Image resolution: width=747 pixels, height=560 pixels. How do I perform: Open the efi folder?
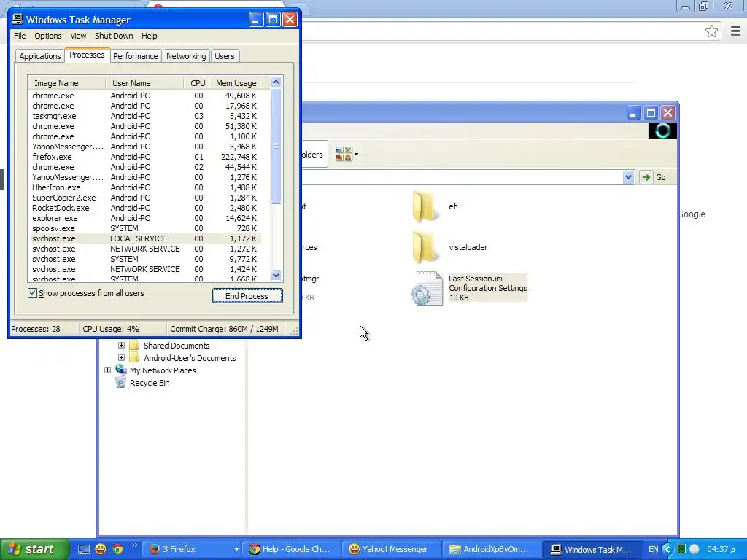[425, 206]
